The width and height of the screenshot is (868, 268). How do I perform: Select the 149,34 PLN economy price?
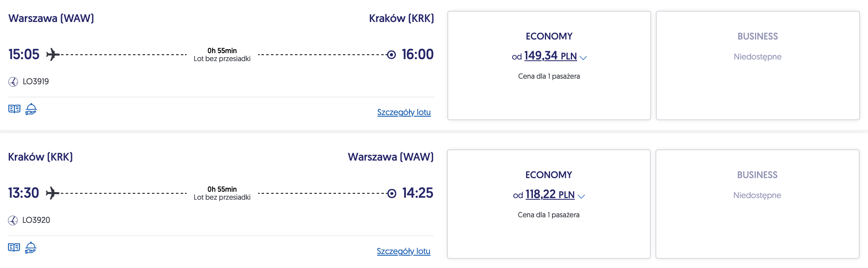click(550, 56)
